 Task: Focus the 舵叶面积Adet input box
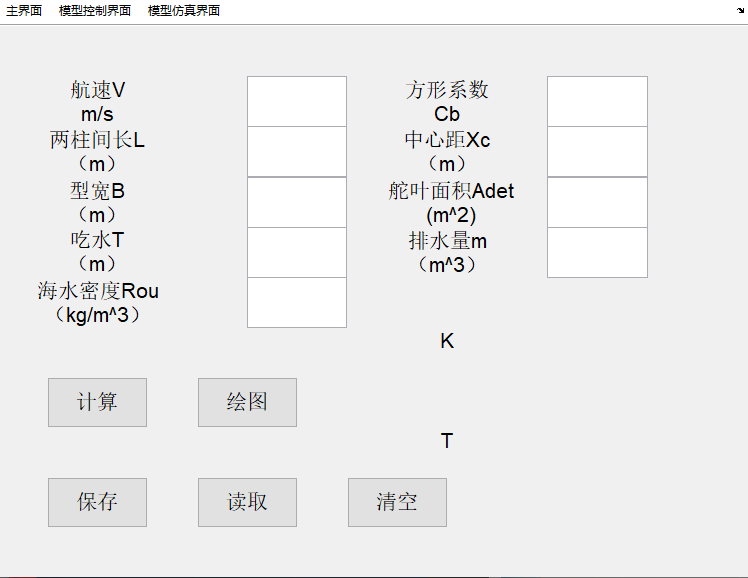(x=597, y=202)
